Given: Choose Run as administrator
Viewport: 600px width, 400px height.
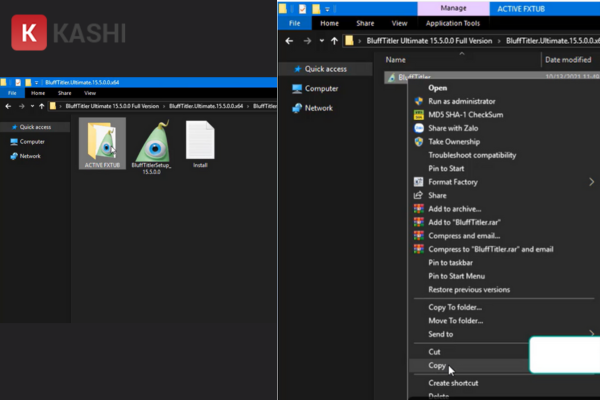Looking at the screenshot, I should [461, 101].
